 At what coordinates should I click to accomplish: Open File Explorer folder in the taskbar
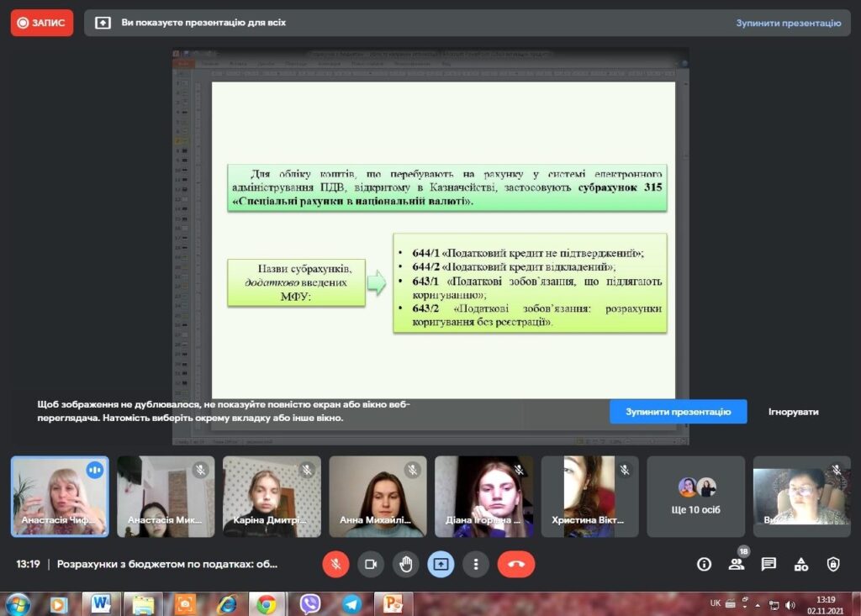pyautogui.click(x=143, y=604)
